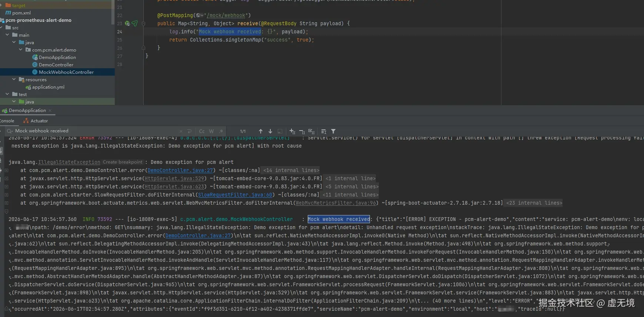The width and height of the screenshot is (644, 317).
Task: Switch to Actuator tab
Action: (x=36, y=121)
